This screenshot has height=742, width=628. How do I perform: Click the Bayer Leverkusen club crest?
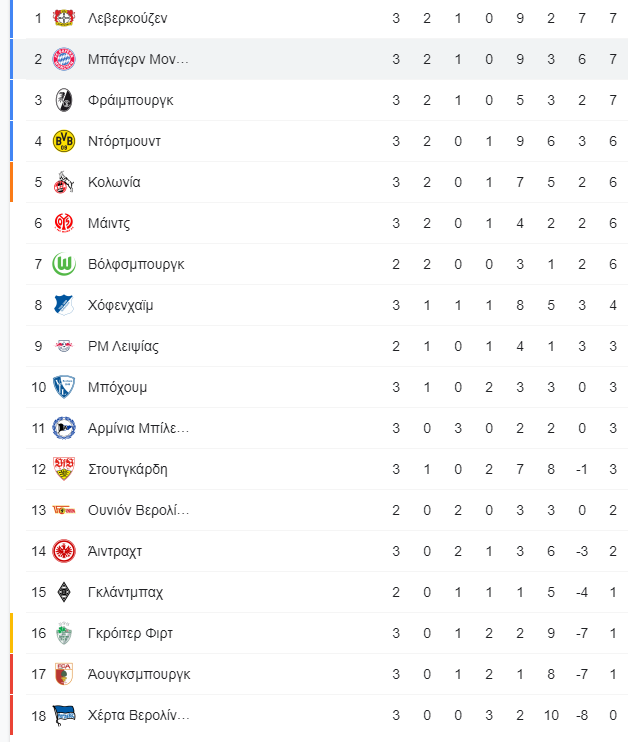tap(64, 18)
